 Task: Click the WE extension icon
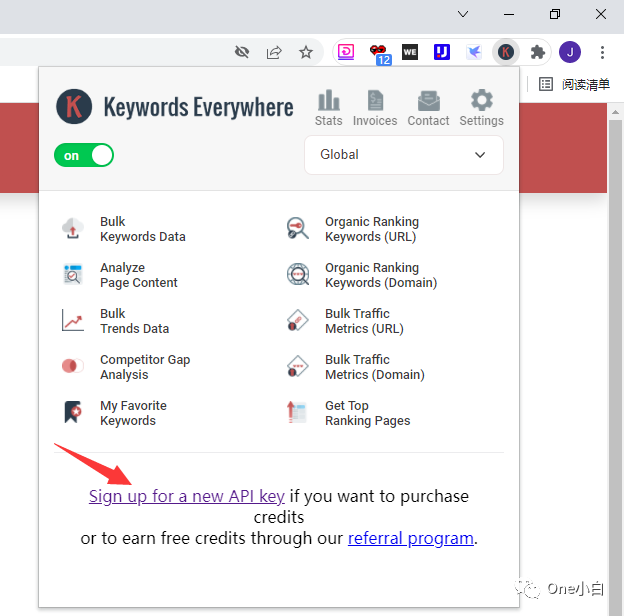tap(410, 52)
